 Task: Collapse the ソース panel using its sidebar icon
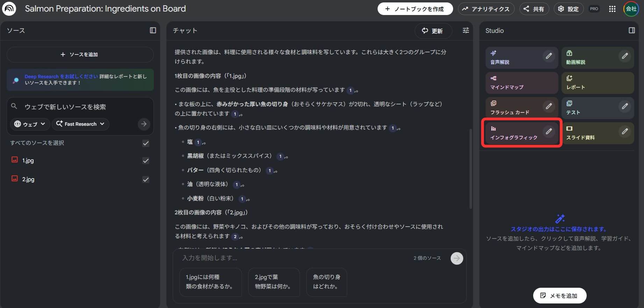153,30
